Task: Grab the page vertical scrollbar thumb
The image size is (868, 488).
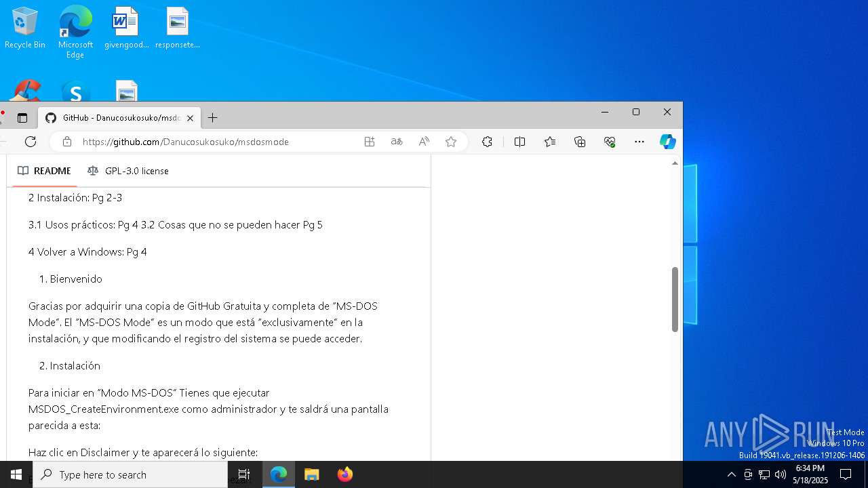Action: [x=675, y=300]
